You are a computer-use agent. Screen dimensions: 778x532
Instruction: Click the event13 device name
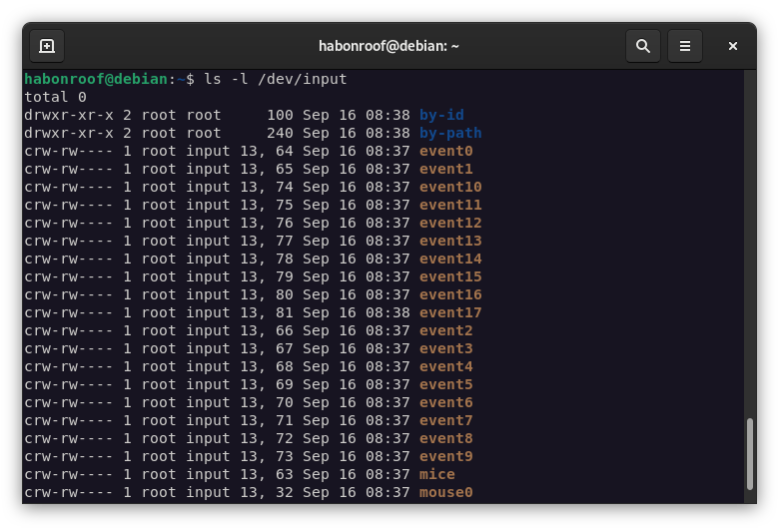tap(450, 241)
